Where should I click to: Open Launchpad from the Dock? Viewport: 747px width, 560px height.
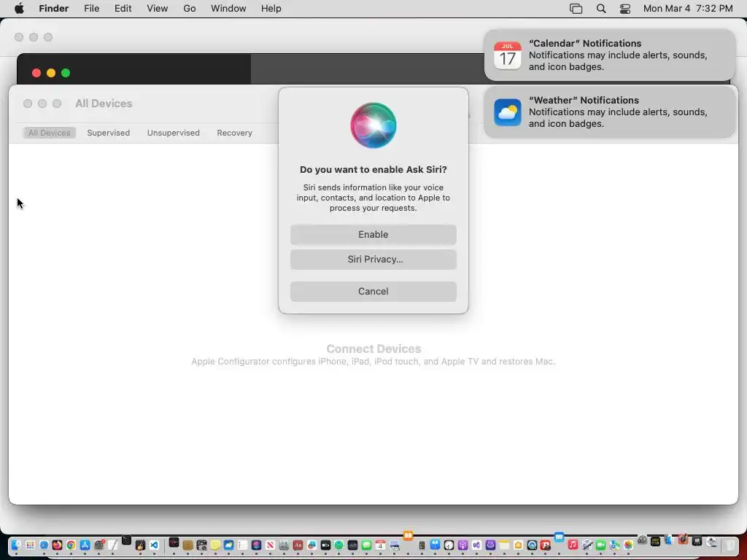30,545
